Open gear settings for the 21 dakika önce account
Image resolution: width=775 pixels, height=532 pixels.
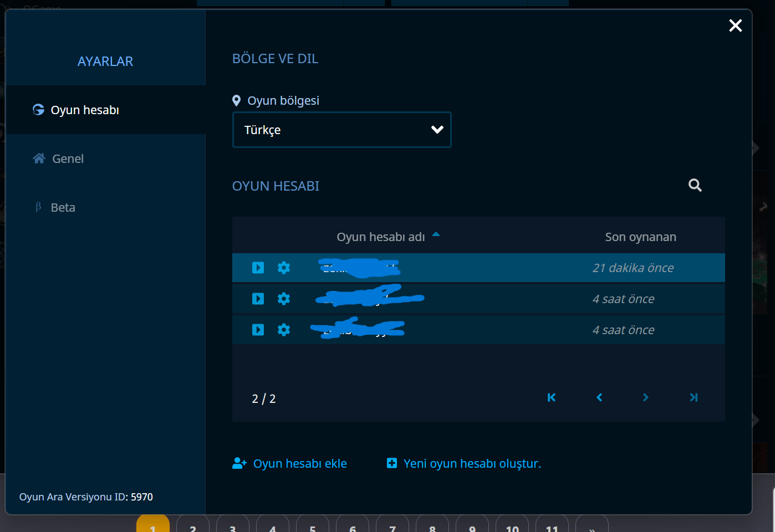pos(284,268)
